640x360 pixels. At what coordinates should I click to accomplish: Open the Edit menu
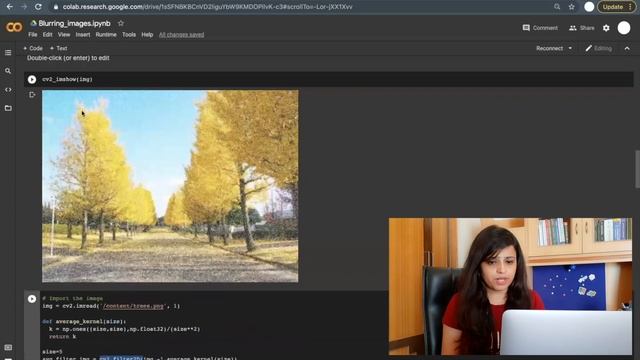click(x=47, y=35)
